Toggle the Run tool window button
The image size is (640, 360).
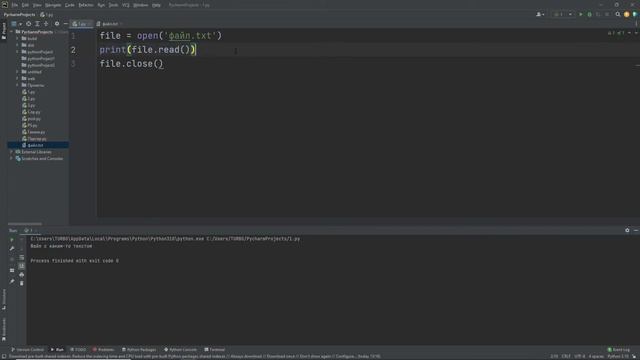(57, 350)
